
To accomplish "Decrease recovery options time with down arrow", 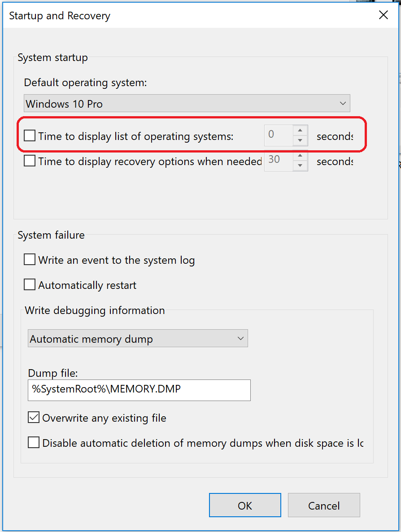I will [300, 166].
